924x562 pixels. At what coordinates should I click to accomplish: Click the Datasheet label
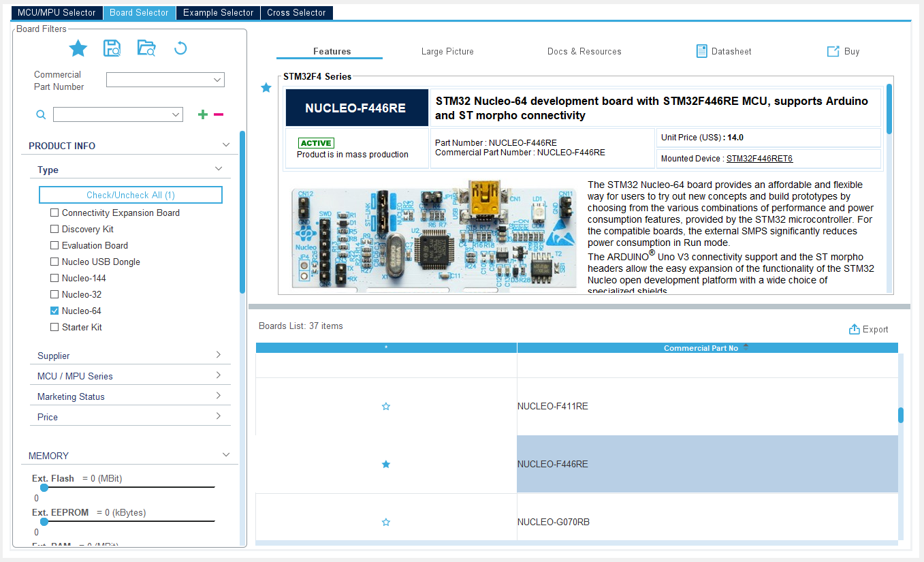pyautogui.click(x=731, y=52)
